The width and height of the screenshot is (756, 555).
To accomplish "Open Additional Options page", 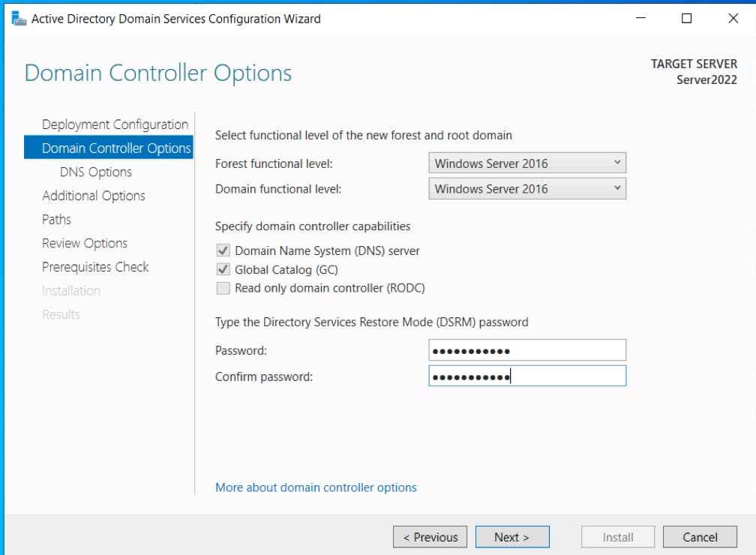I will 94,196.
